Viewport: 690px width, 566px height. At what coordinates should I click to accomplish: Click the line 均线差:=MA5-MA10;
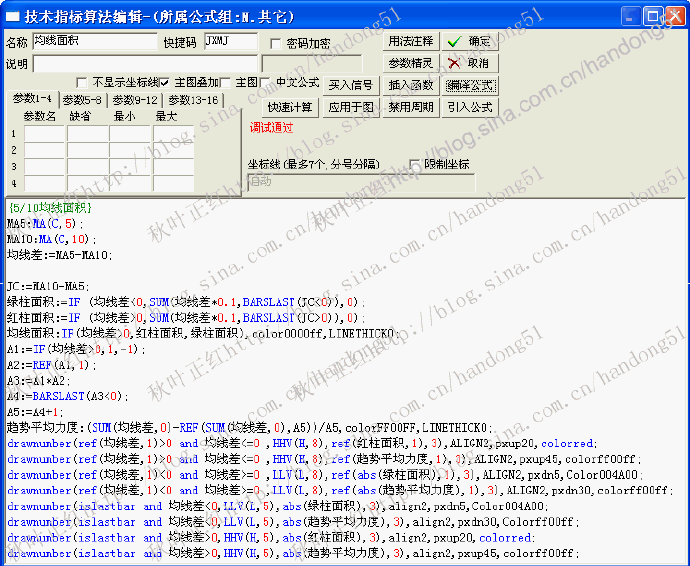coord(59,255)
